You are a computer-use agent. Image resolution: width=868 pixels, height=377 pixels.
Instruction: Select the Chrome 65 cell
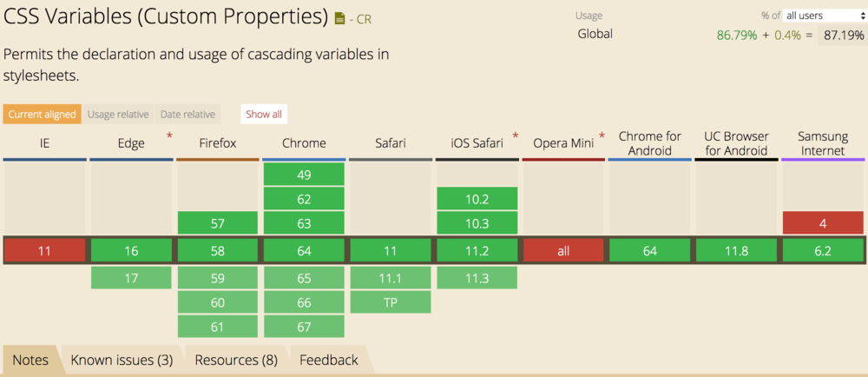304,278
